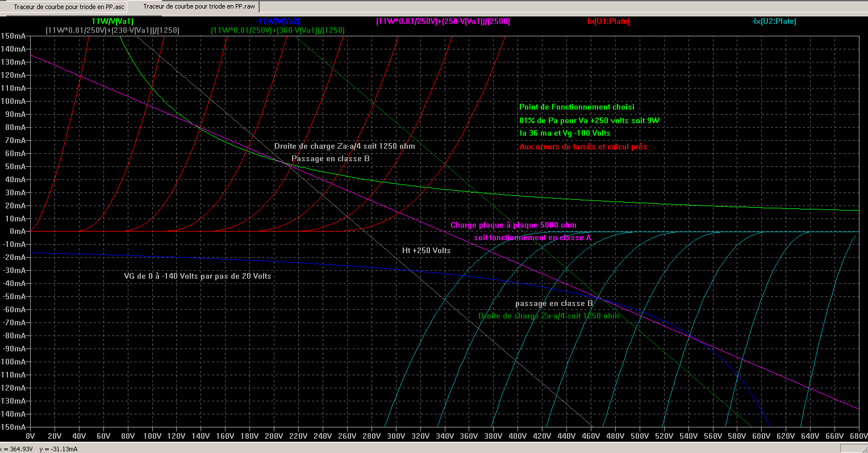Click 'Charge plaque à plaque 5000 ohm' text
The width and height of the screenshot is (868, 453).
[x=513, y=225]
